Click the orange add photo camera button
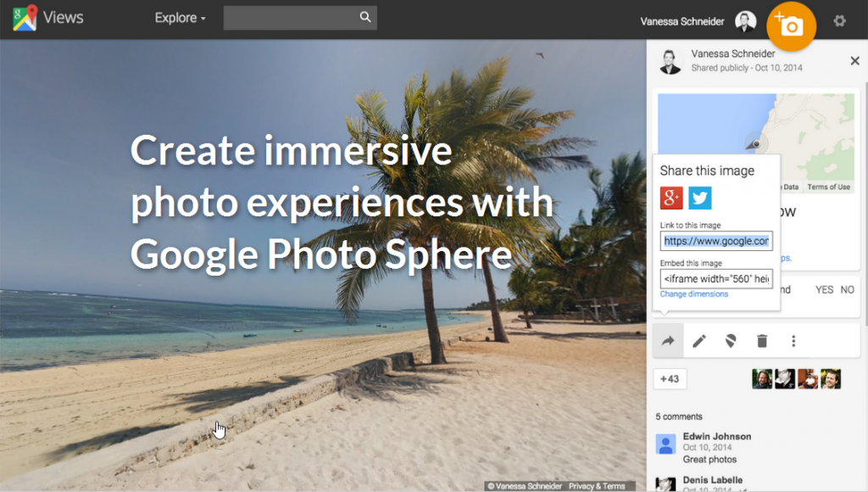The height and width of the screenshot is (492, 868). click(791, 26)
